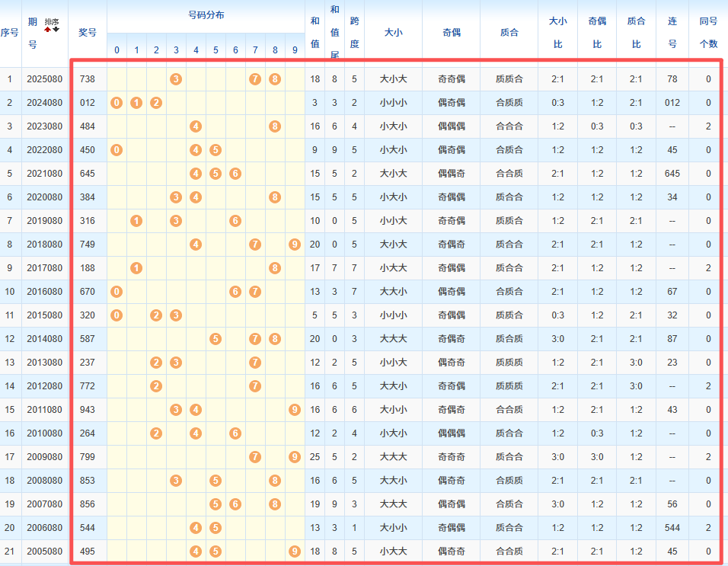Viewport: 728px width, 566px height.
Task: Click the 奇偶比 column header
Action: 597,33
